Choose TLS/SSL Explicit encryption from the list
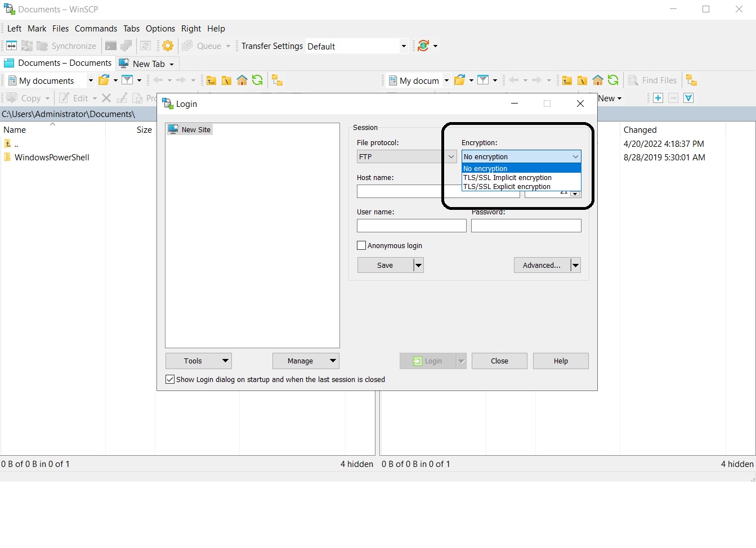The height and width of the screenshot is (548, 756). [521, 187]
